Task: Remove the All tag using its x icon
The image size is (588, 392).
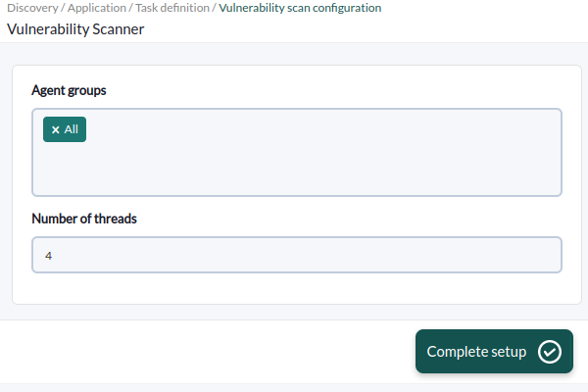Action: click(56, 129)
